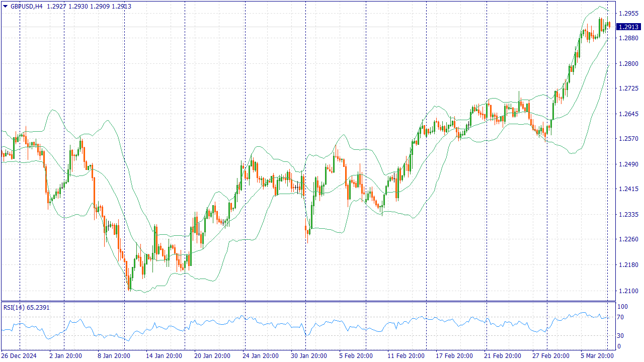Viewport: 644px width, 362px height.
Task: Click the RSI level 70 label
Action: coord(622,317)
